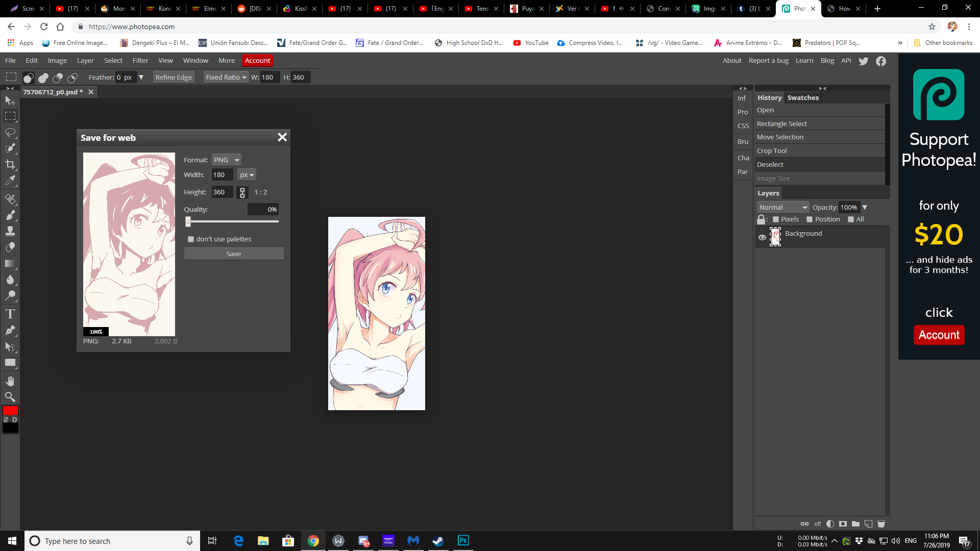Toggle Position lock checkbox
This screenshot has width=980, height=551.
coord(810,219)
